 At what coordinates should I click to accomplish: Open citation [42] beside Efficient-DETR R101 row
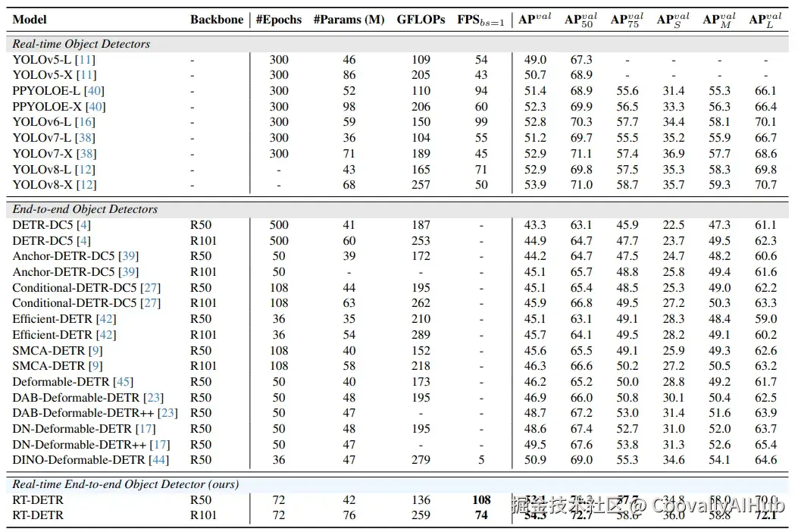click(106, 335)
